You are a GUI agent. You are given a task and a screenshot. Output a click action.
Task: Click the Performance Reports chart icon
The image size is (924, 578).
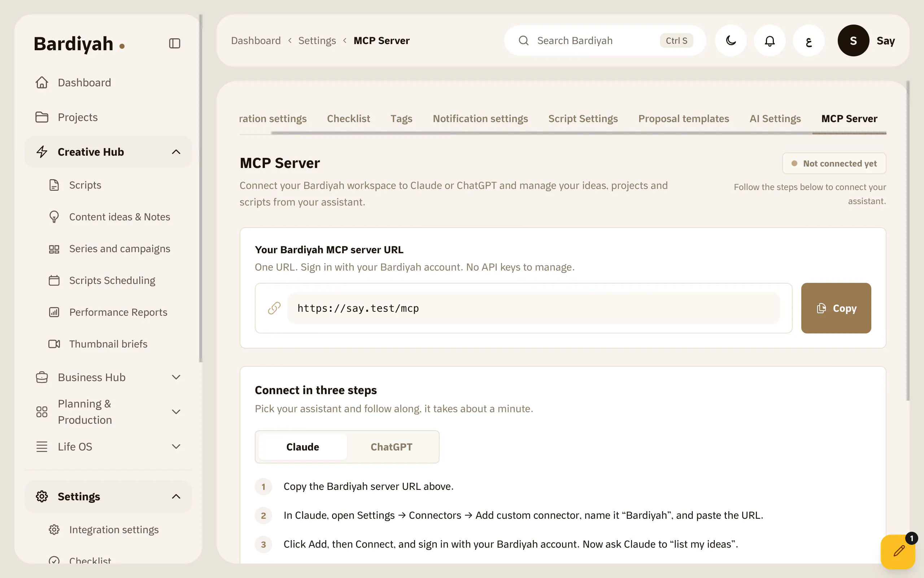click(54, 312)
